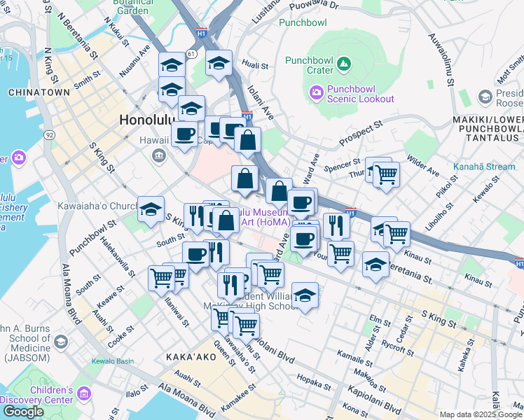
Task: Click the KAKA'AKO neighborhood label
Action: tap(191, 357)
